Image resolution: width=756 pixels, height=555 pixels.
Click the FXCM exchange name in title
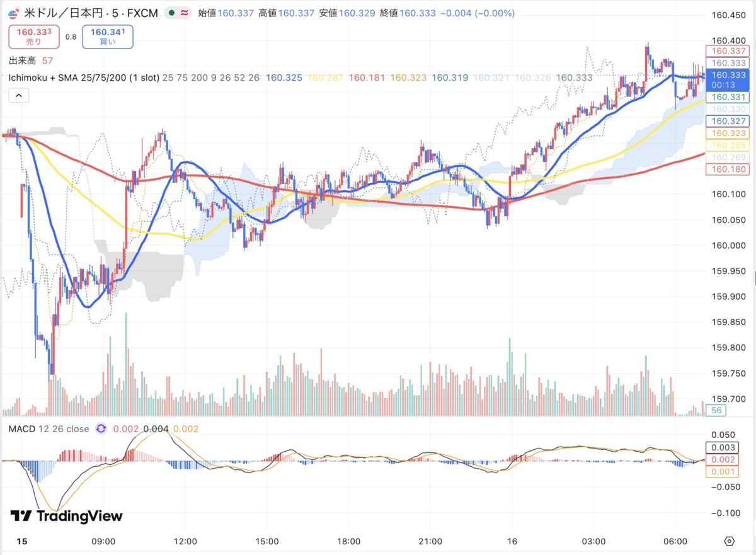[x=141, y=13]
